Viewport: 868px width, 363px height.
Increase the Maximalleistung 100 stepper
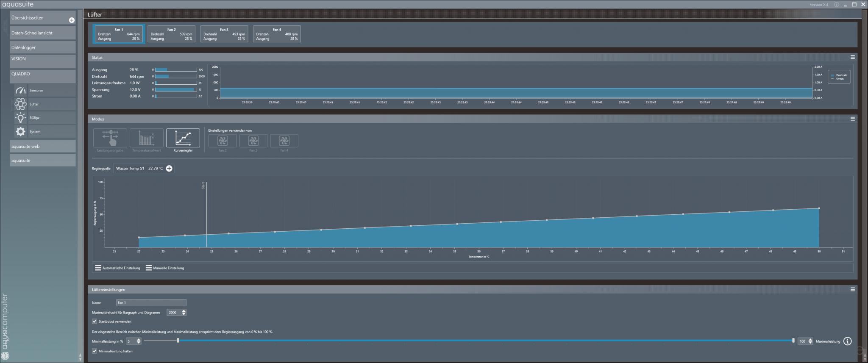point(810,340)
